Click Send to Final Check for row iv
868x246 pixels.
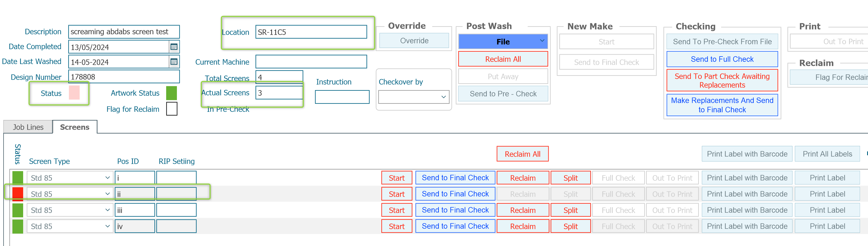pyautogui.click(x=455, y=226)
